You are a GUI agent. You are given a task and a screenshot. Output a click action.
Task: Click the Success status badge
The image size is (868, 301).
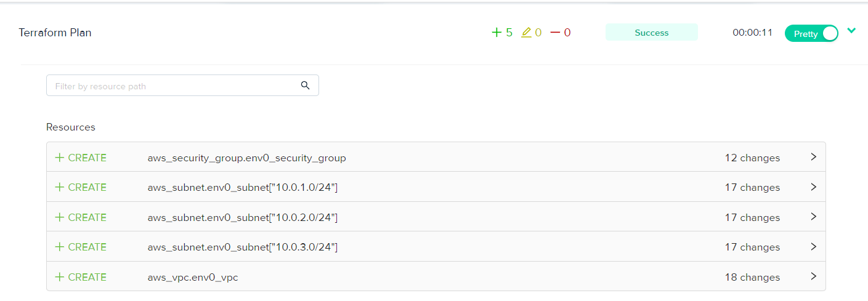652,33
